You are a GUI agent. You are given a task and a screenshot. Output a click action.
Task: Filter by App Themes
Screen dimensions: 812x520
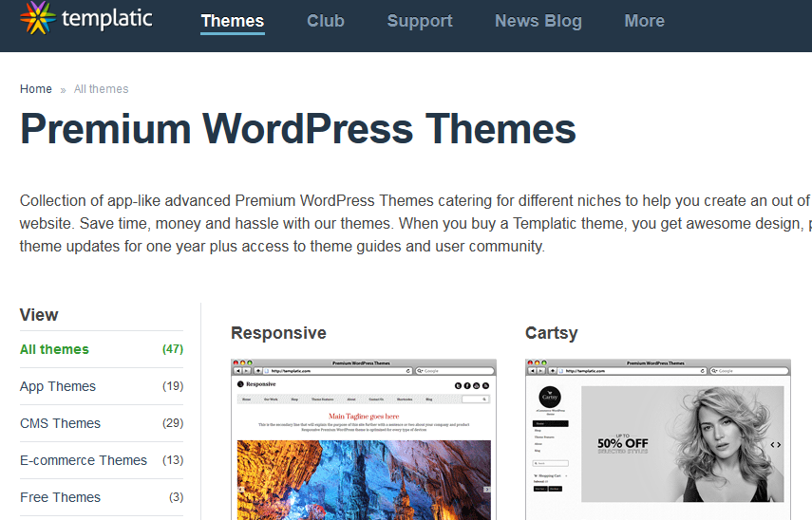point(58,386)
